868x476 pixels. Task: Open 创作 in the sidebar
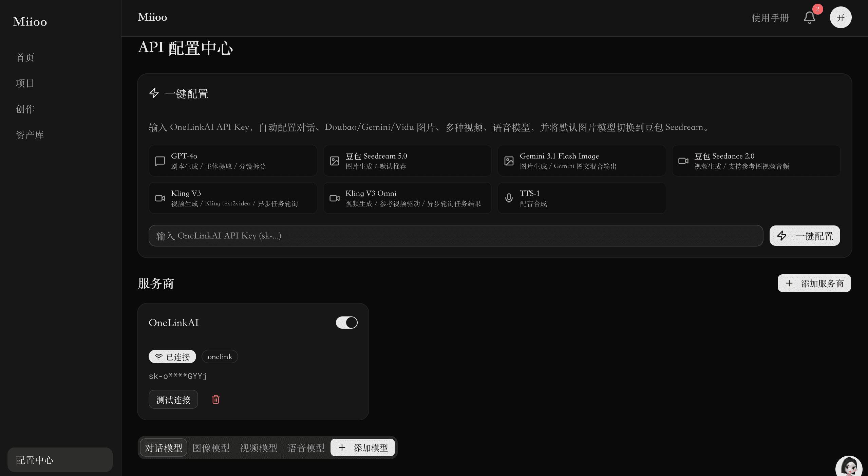tap(25, 109)
